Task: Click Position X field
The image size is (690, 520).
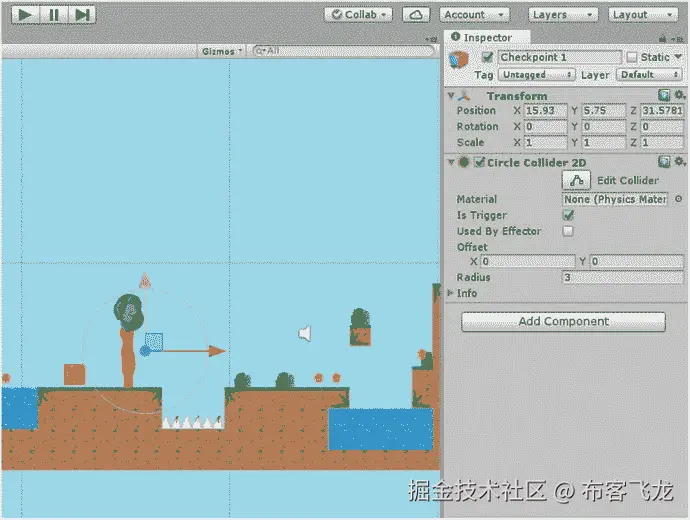Action: pos(546,111)
